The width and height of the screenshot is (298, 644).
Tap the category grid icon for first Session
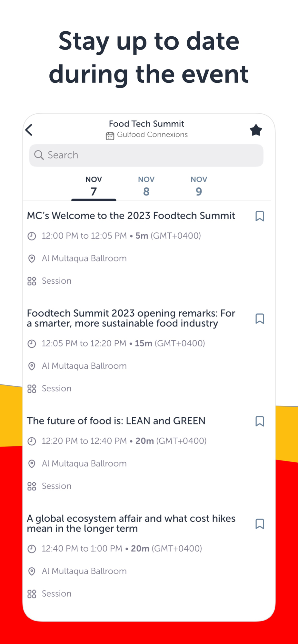click(x=32, y=281)
